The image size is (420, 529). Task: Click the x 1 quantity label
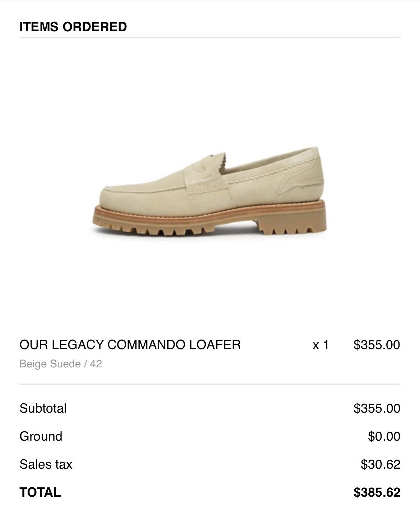click(321, 345)
